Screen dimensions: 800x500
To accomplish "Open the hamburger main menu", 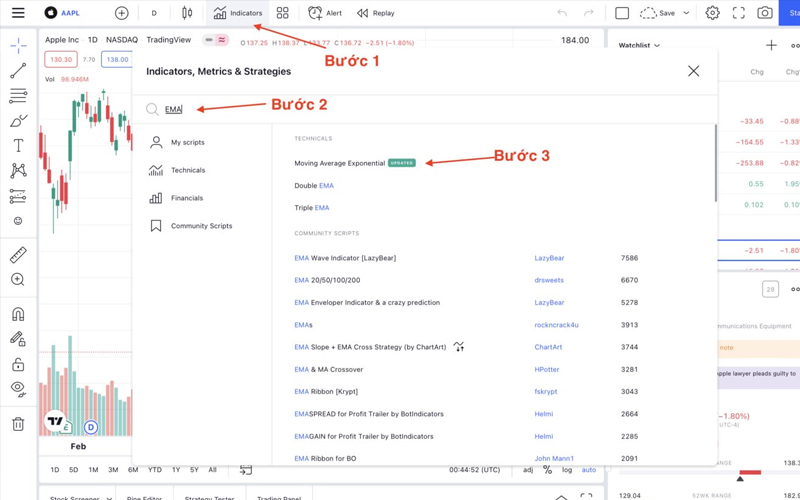I will click(18, 13).
